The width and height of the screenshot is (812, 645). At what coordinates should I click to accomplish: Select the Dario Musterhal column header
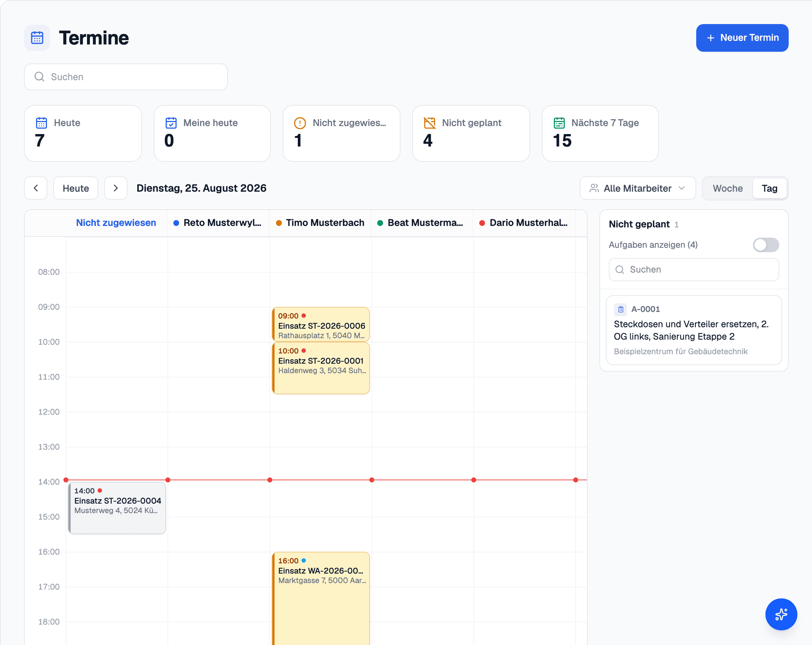click(524, 223)
